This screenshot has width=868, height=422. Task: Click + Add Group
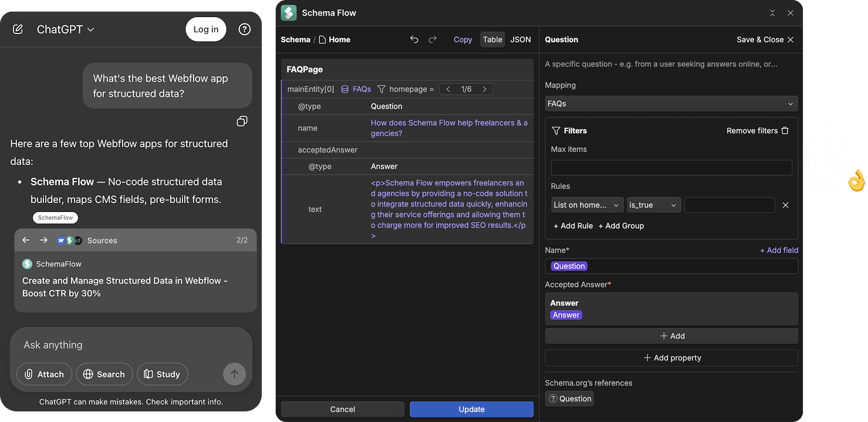[x=621, y=226]
